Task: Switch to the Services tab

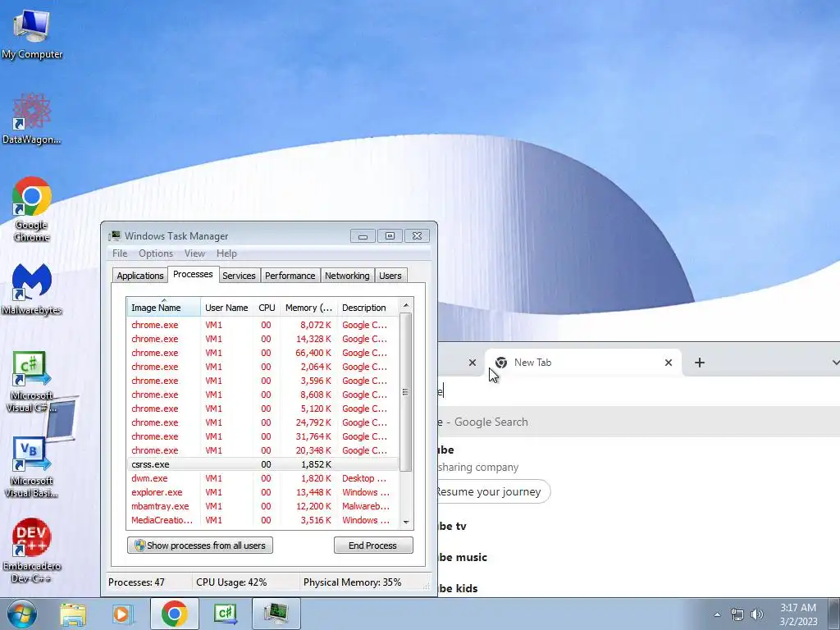Action: (239, 276)
